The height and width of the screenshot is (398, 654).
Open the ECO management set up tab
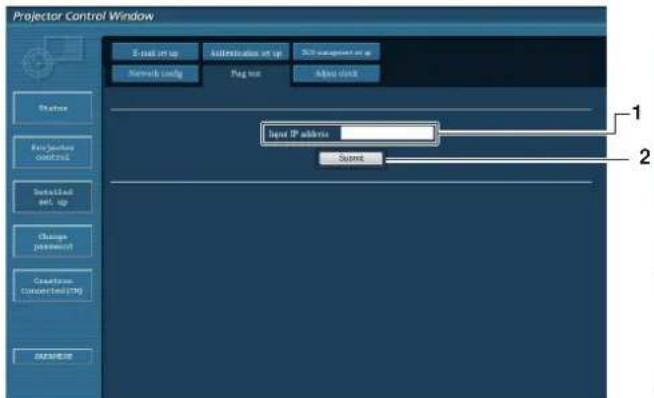click(336, 53)
